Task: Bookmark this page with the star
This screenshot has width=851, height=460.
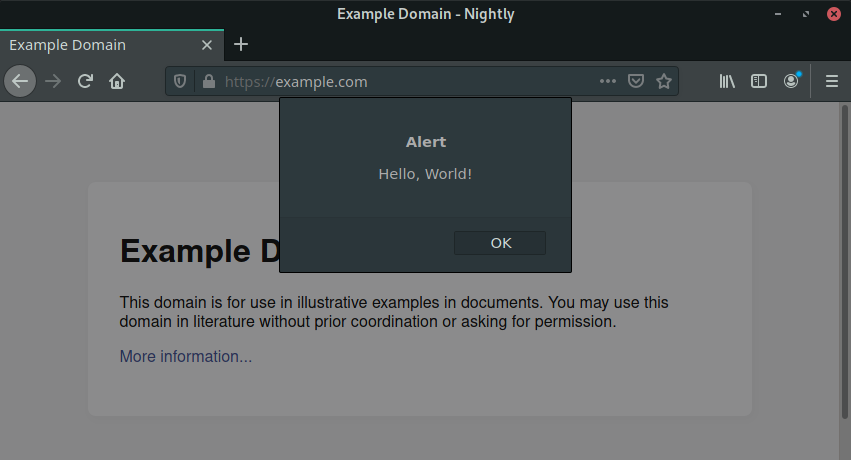Action: click(664, 82)
